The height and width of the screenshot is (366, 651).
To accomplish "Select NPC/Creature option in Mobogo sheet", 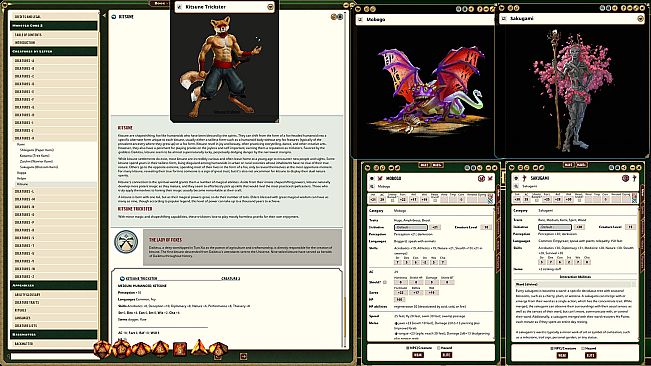I will [420, 348].
